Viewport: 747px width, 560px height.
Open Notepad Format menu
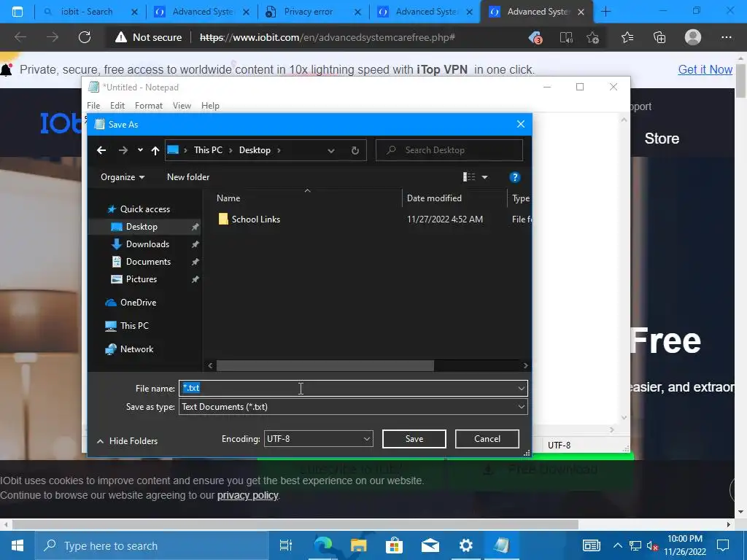[149, 106]
